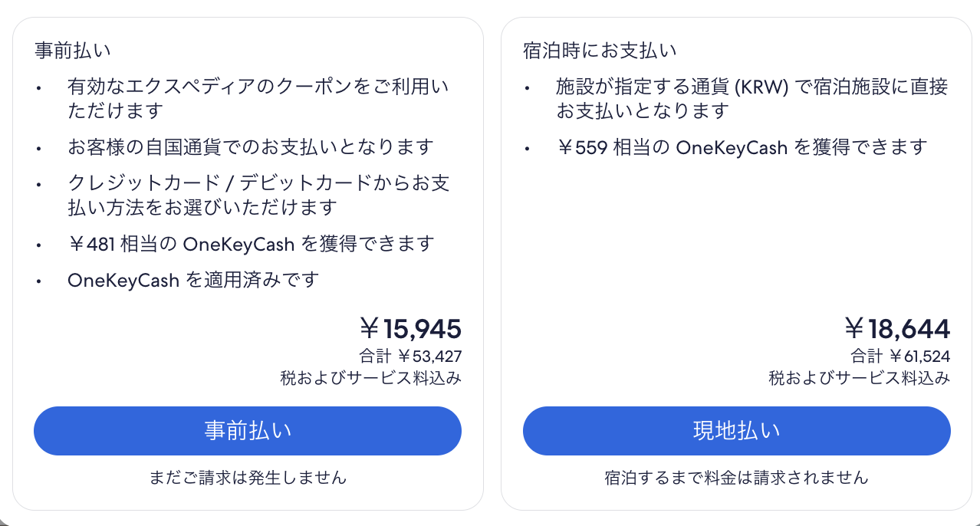Click まだご請求は発生しません notice text

[247, 477]
